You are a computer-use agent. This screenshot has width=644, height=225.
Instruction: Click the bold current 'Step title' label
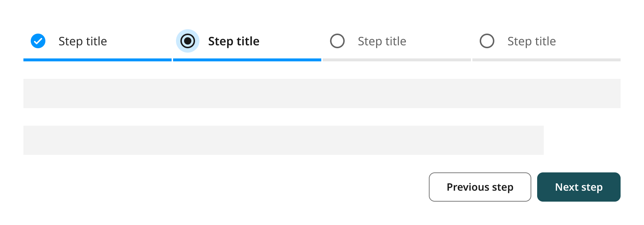tap(234, 41)
